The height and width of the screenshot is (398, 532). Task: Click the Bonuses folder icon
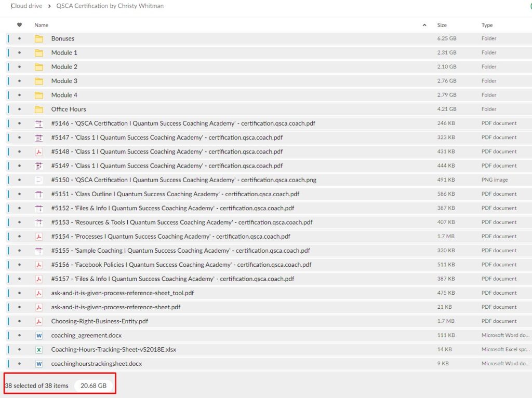tap(39, 39)
